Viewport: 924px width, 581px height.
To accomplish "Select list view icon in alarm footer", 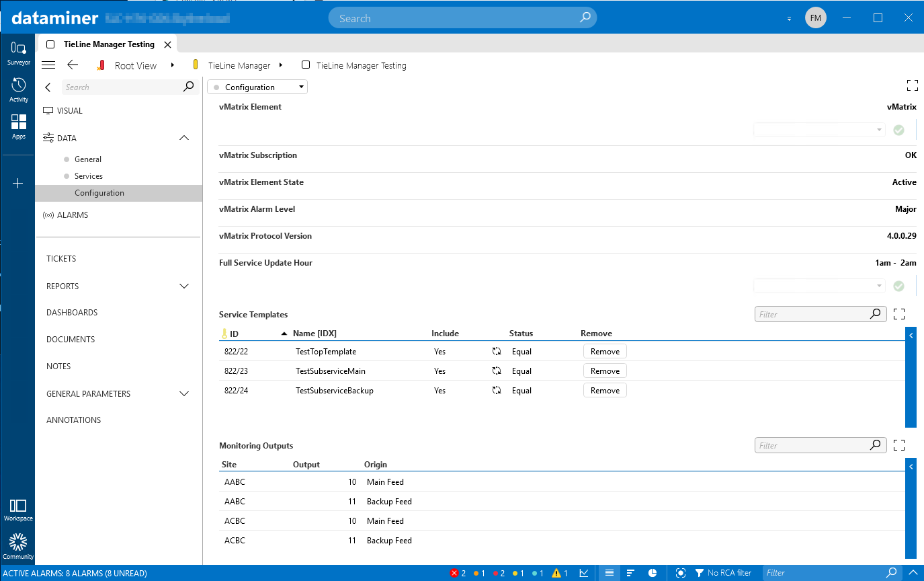I will [610, 573].
